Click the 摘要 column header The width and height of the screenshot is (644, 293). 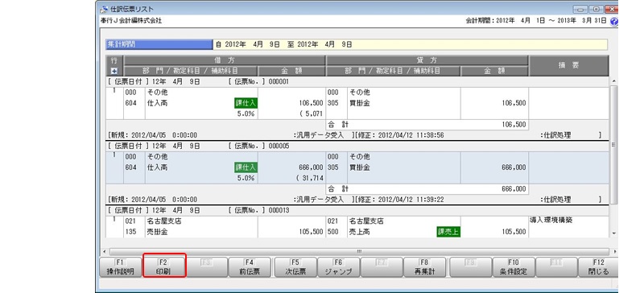(x=568, y=66)
